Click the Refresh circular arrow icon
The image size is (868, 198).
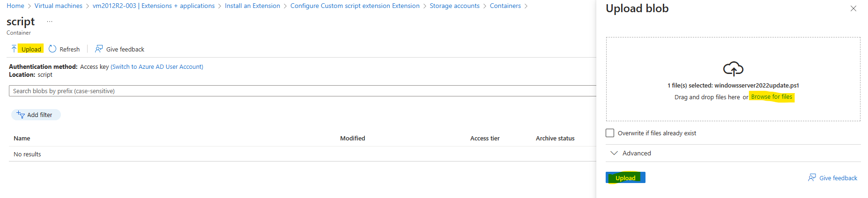click(52, 49)
